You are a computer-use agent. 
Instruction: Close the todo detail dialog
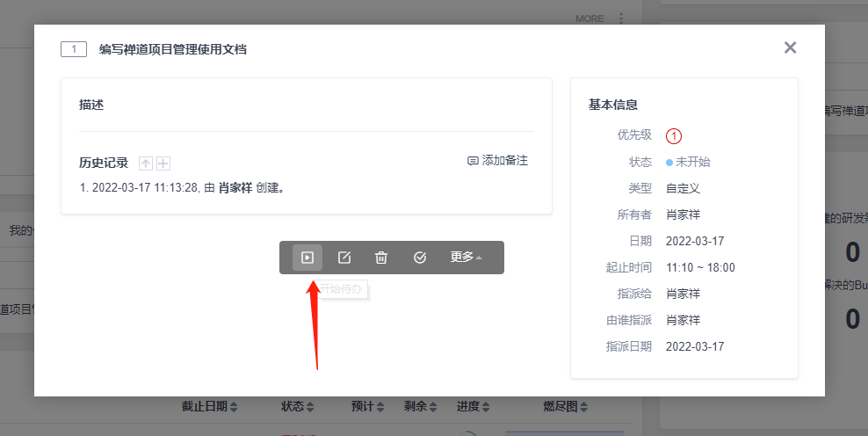790,47
